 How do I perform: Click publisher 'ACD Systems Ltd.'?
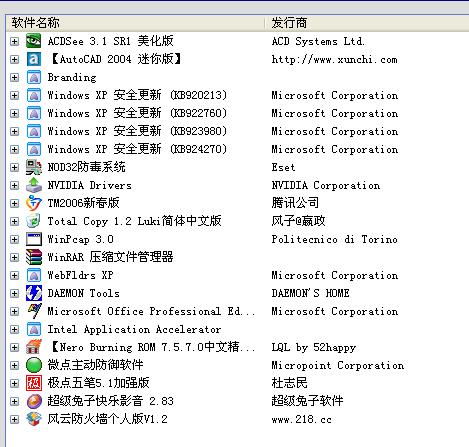[318, 41]
